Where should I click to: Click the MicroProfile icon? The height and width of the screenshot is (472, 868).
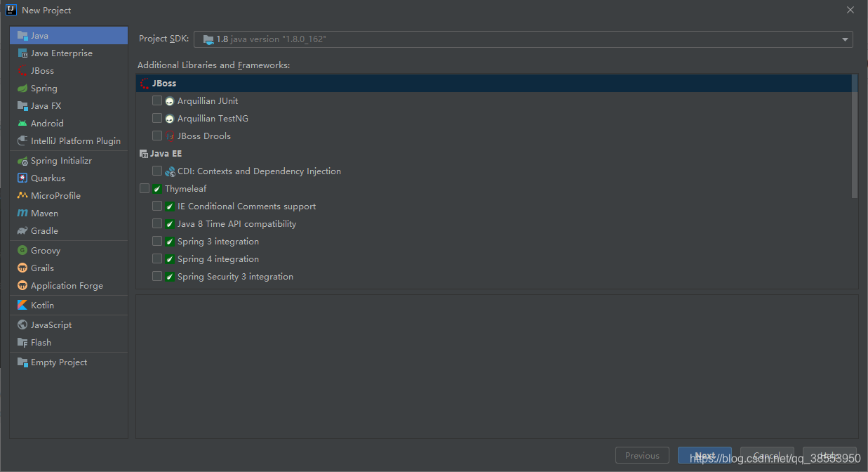coord(22,196)
